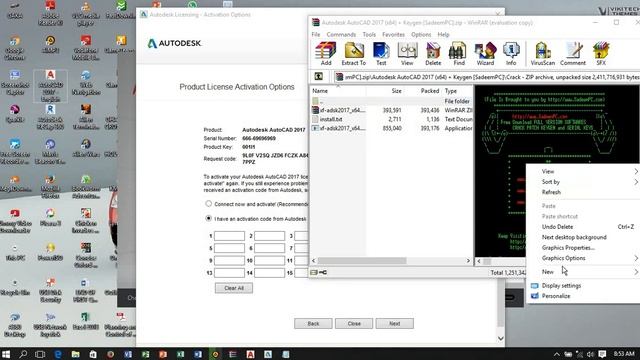The image size is (640, 360).
Task: Launch the WinRAR Wizard icon
Action: click(x=485, y=53)
